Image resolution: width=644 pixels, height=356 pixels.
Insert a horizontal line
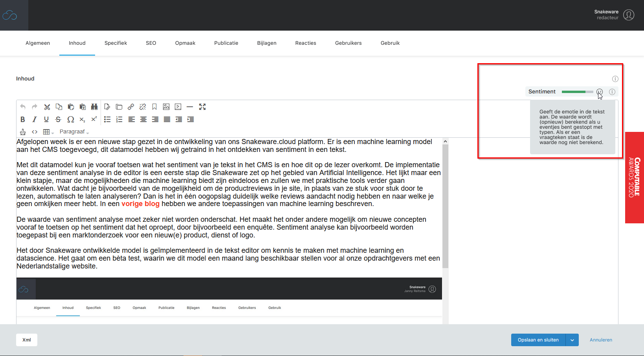coord(190,107)
